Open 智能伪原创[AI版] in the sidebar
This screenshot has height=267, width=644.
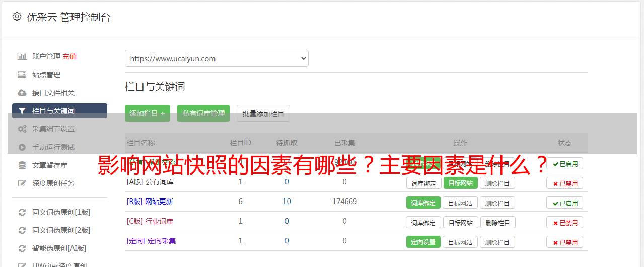(59, 248)
